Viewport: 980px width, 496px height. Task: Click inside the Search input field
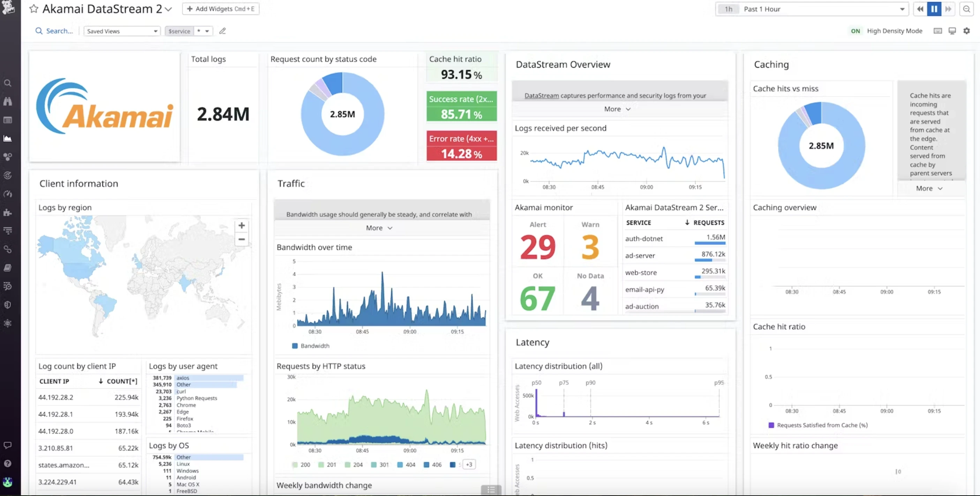[x=59, y=31]
